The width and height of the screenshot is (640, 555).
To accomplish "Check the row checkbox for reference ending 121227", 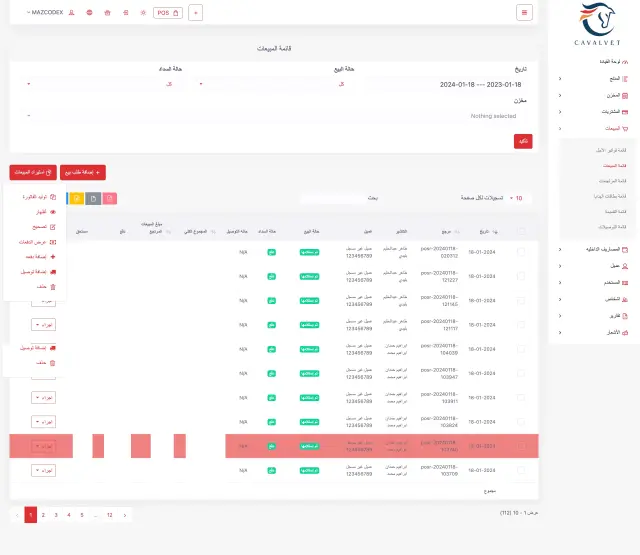I will pos(521,276).
